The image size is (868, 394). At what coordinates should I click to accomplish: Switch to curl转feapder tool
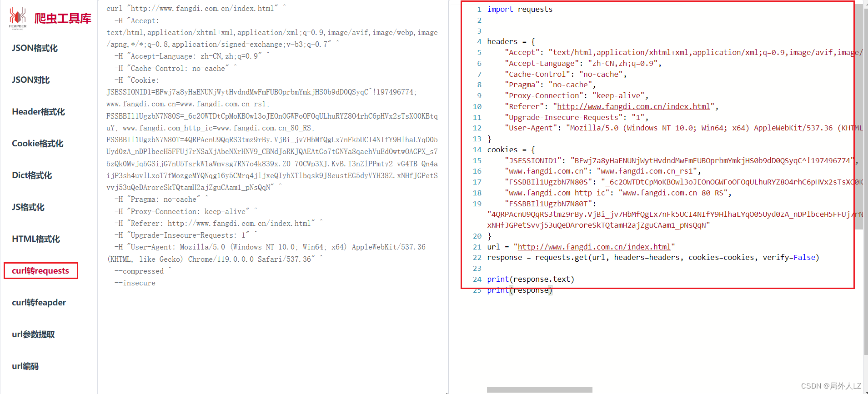pos(39,303)
